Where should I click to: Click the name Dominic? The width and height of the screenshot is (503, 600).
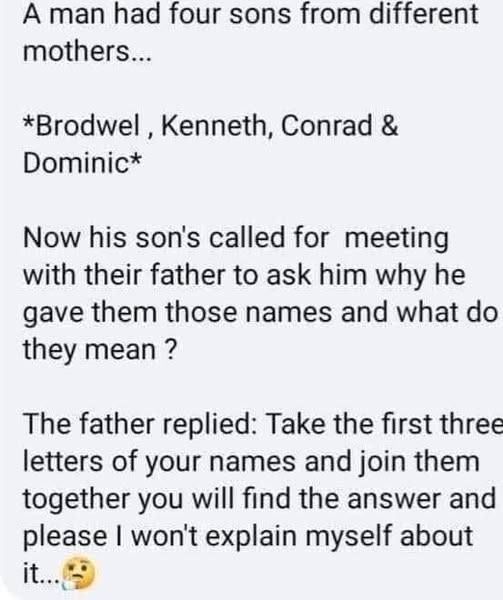coord(77,163)
